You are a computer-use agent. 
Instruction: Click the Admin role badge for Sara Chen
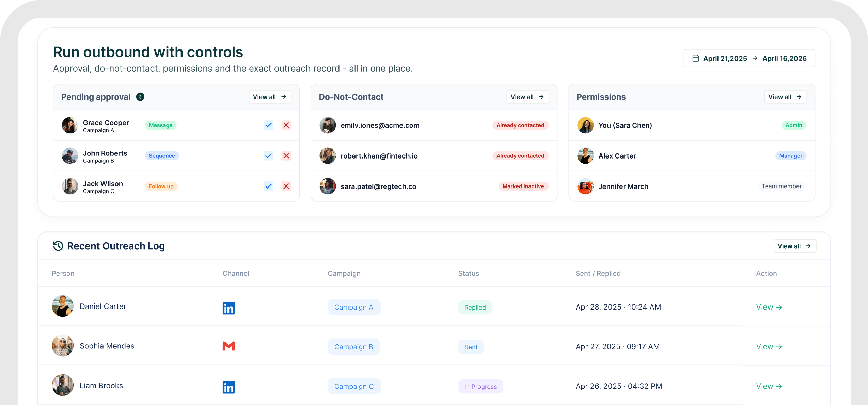[x=793, y=125]
